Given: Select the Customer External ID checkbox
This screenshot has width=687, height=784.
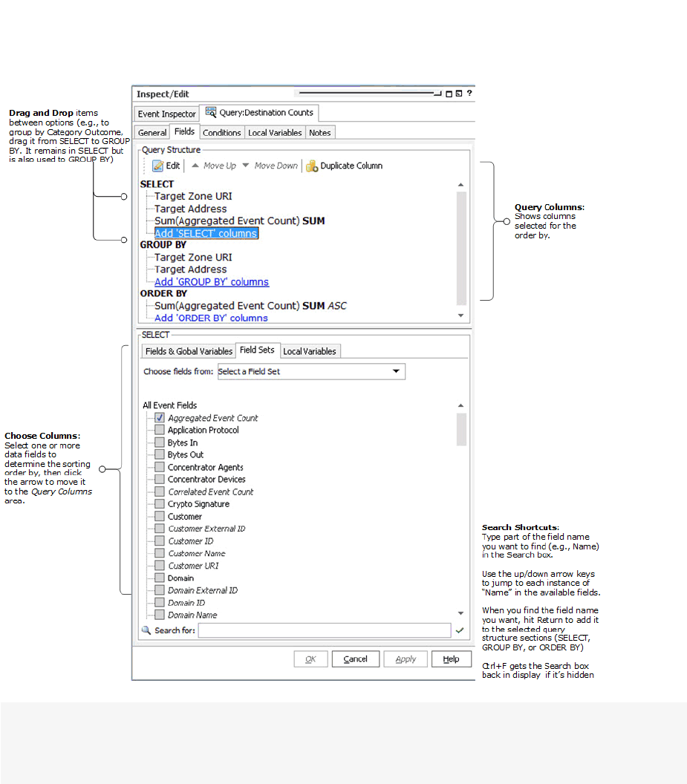Looking at the screenshot, I should tap(160, 529).
